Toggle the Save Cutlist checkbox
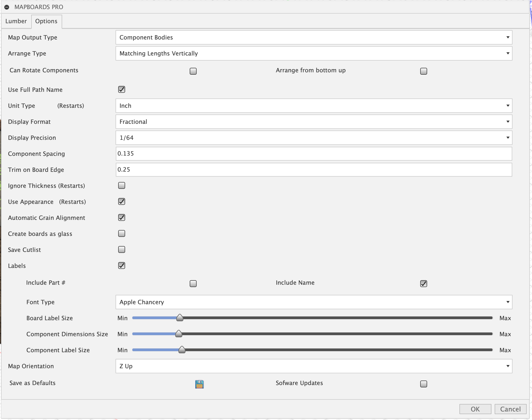Screen dimensions: 532x420 pos(122,249)
